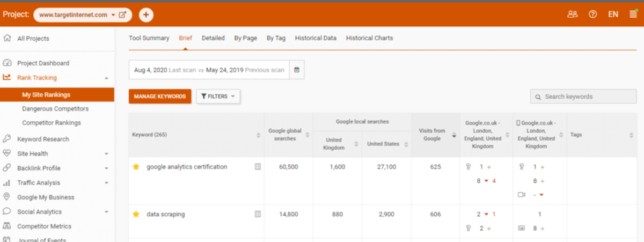This screenshot has height=242, width=644.
Task: Select the google analytics certification keyword text
Action: [x=187, y=167]
